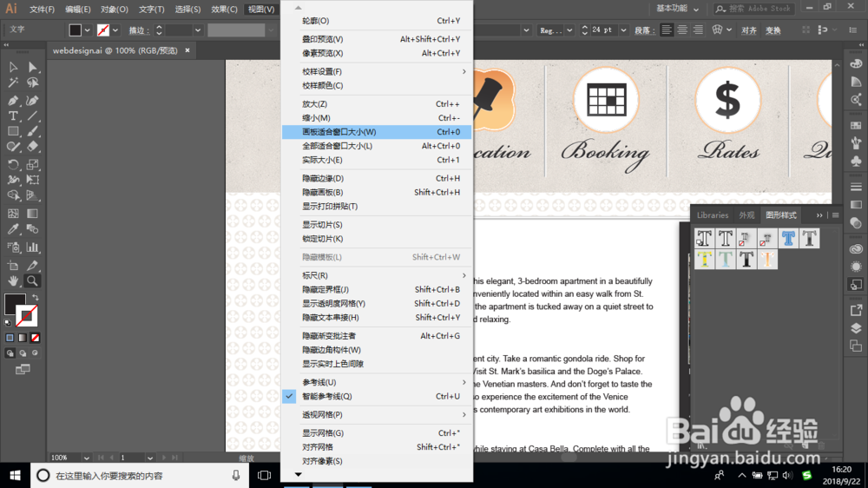This screenshot has height=488, width=868.
Task: Select the Hand tool
Action: point(13,280)
